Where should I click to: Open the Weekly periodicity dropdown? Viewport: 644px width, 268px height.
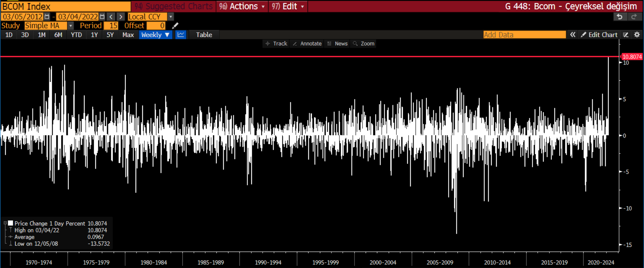click(x=156, y=35)
